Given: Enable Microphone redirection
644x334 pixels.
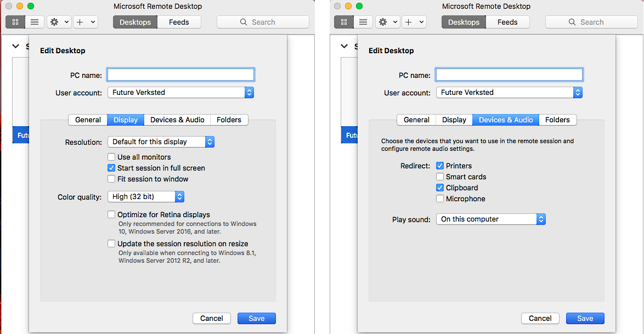Looking at the screenshot, I should click(x=439, y=198).
